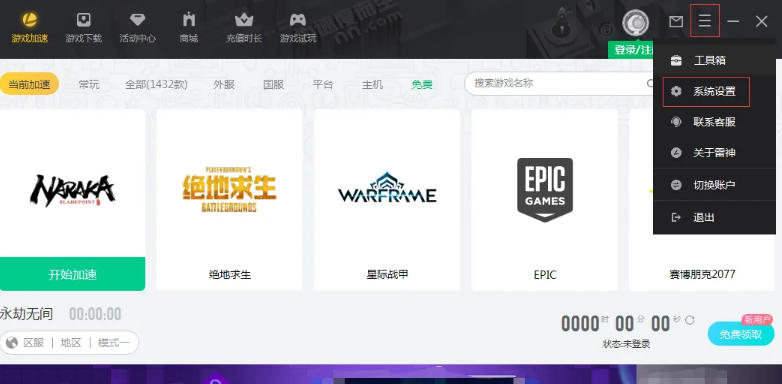Open the hamburger main menu
782x384 pixels.
[705, 20]
